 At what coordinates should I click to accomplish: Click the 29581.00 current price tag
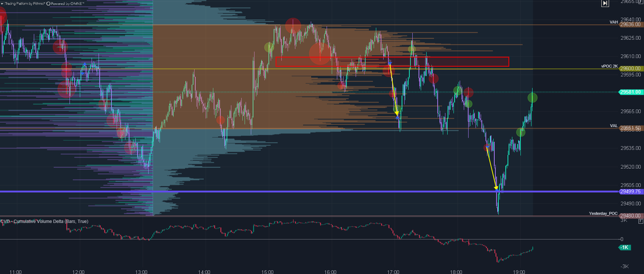pyautogui.click(x=631, y=92)
